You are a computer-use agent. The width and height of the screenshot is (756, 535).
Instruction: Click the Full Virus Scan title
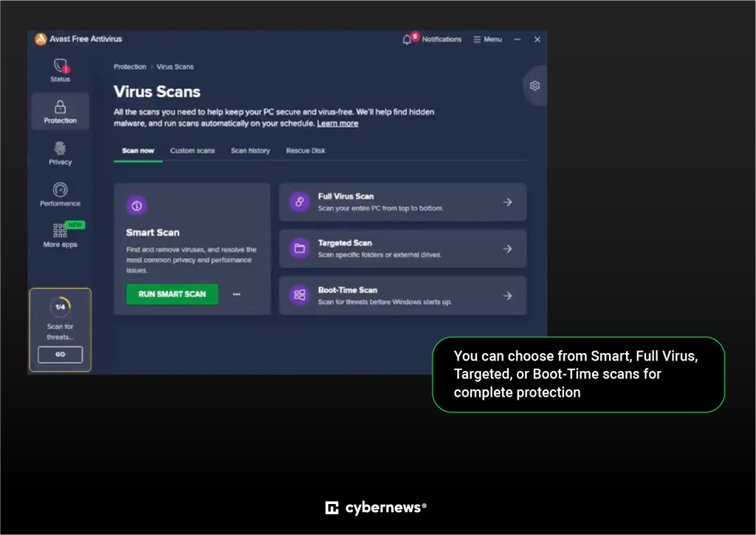click(x=346, y=197)
